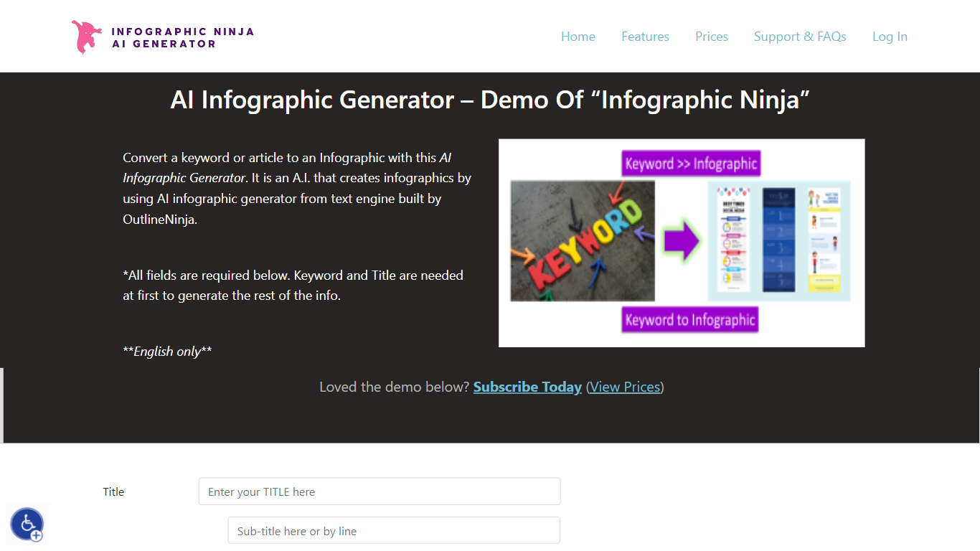
Task: Focus the Sub-title or by line field
Action: (394, 531)
